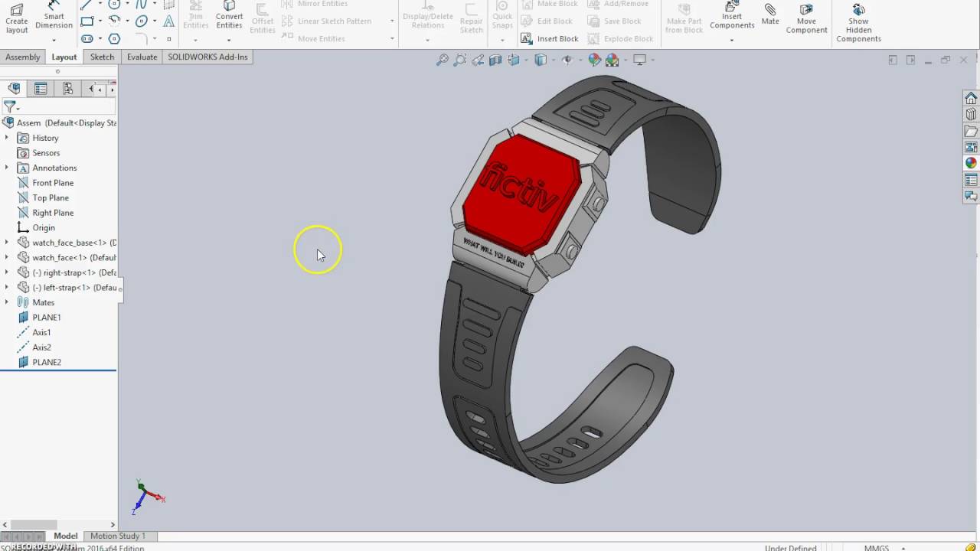Select the corner rectangle sketch tool
The height and width of the screenshot is (551, 980).
[x=87, y=21]
